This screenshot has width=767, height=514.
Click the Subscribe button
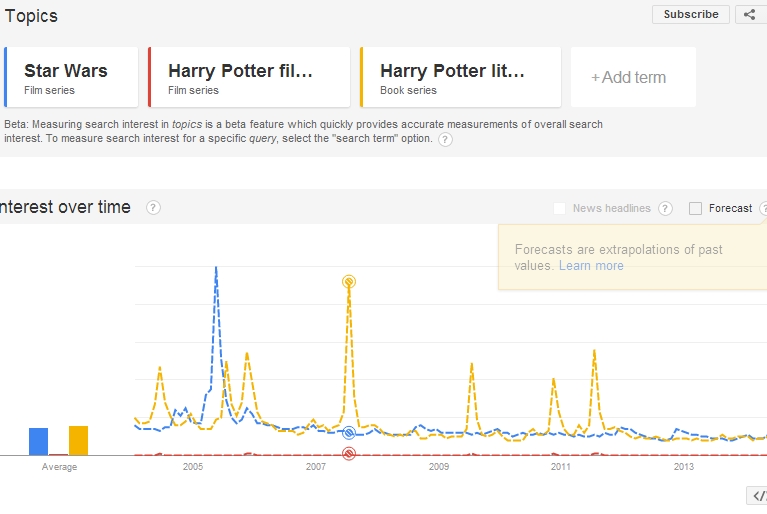[691, 14]
